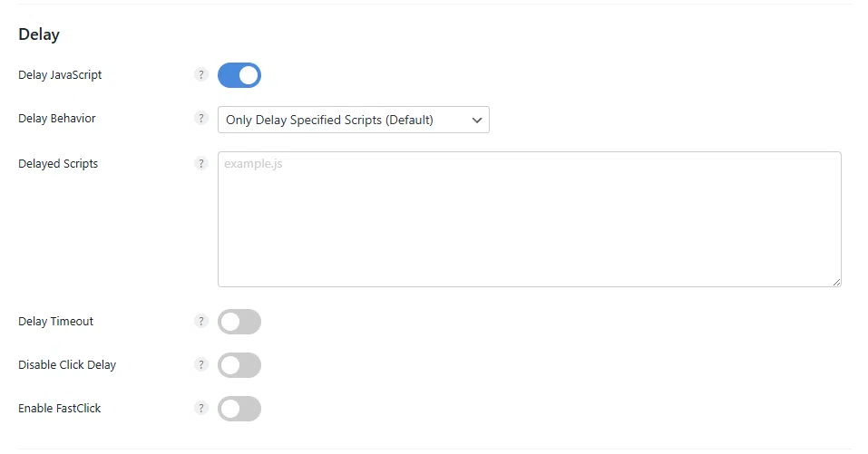The width and height of the screenshot is (868, 454).
Task: Click the Delay section heading
Action: point(39,35)
